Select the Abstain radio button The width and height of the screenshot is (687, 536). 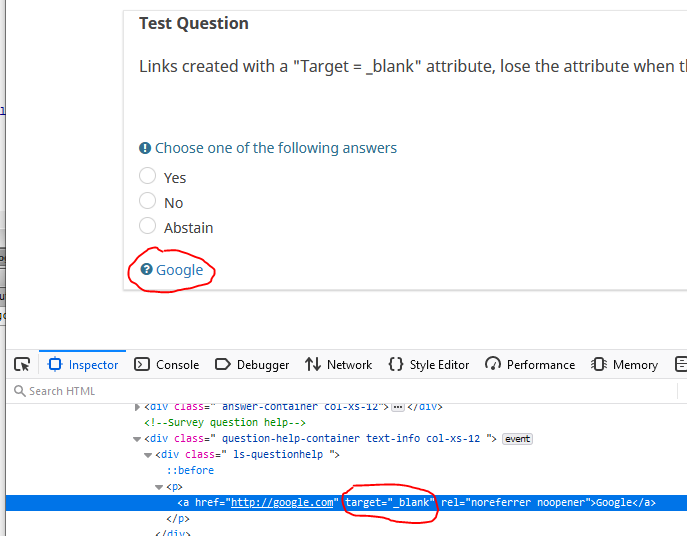(x=148, y=226)
